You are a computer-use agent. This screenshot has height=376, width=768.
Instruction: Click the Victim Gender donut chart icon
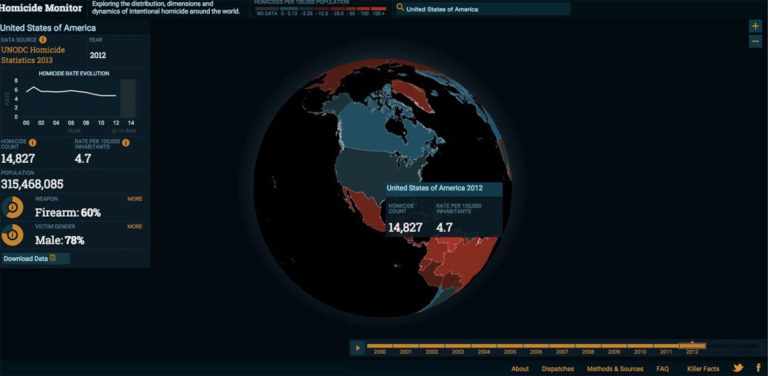[x=12, y=235]
